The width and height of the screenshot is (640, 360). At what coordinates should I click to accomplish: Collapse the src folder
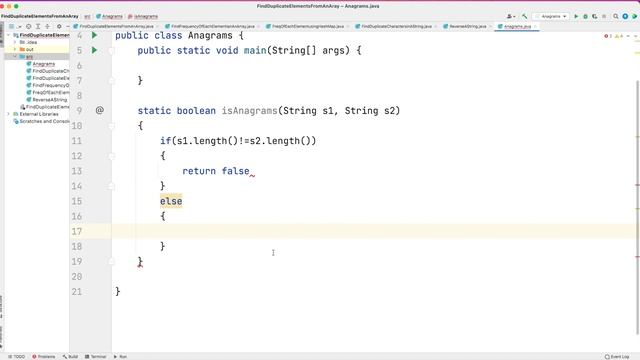pos(15,56)
